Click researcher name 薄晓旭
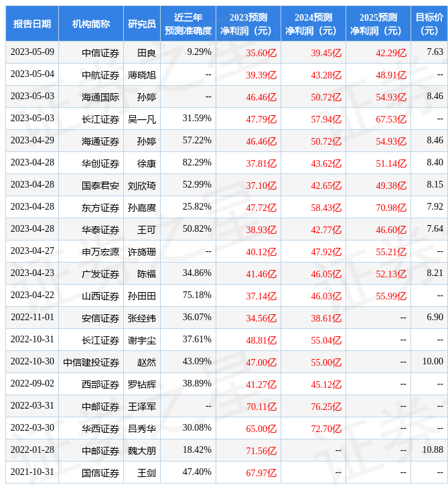The width and height of the screenshot is (448, 489). [x=142, y=75]
